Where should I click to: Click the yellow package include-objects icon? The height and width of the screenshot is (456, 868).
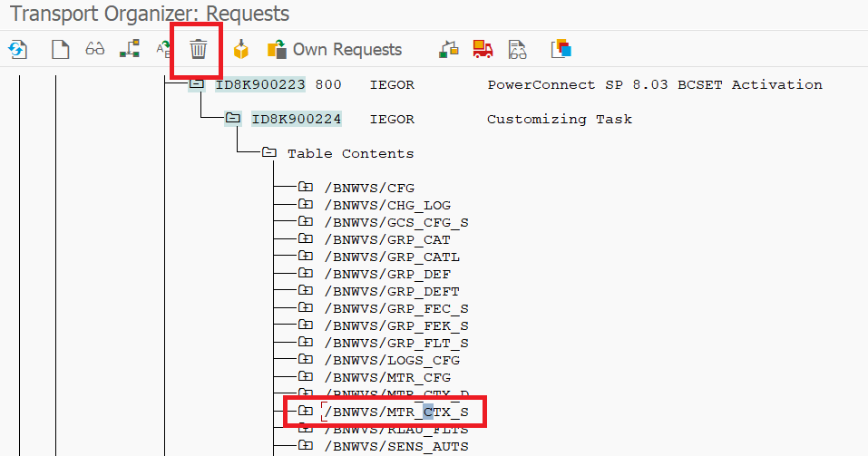(x=241, y=49)
